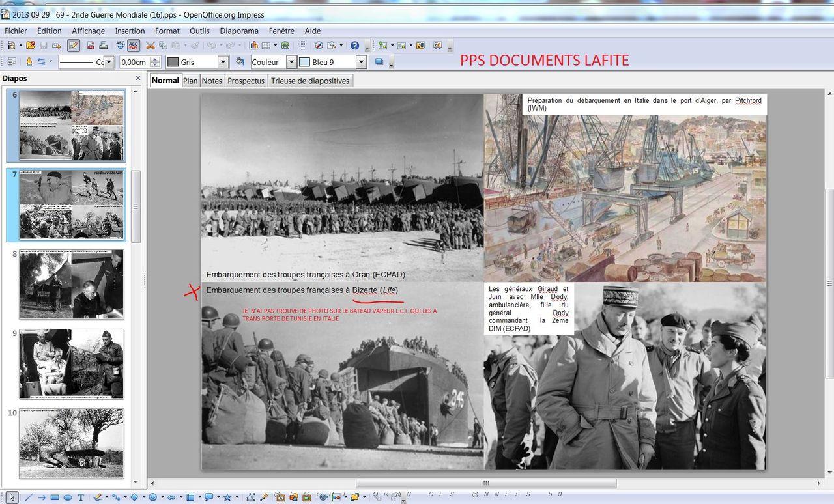Open an existing document via the folder icon
This screenshot has height=504, width=834.
coord(30,46)
